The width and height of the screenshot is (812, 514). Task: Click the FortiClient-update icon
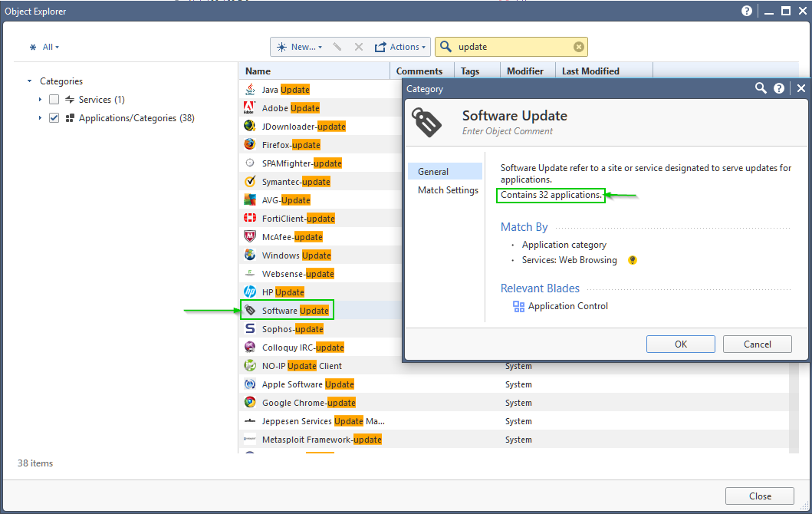tap(250, 218)
